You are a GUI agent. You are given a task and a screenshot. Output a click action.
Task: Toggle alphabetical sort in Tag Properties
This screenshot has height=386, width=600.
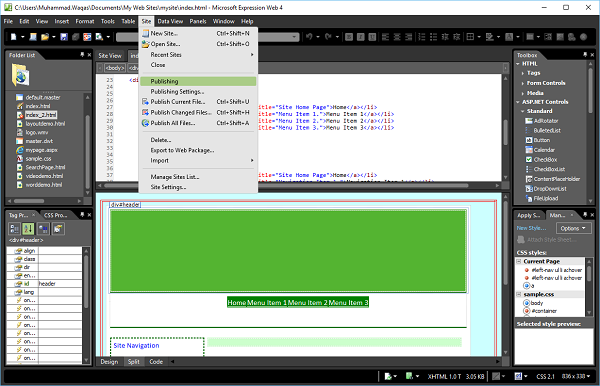click(x=28, y=229)
